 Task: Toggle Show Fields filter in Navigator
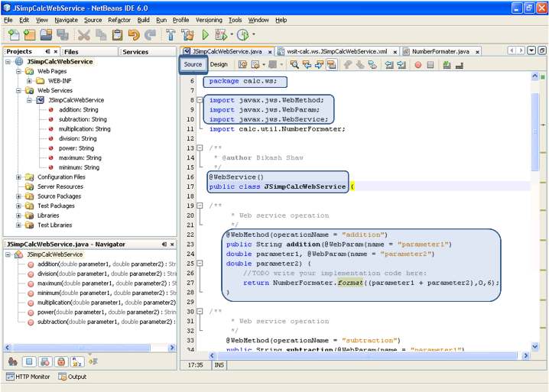point(28,361)
